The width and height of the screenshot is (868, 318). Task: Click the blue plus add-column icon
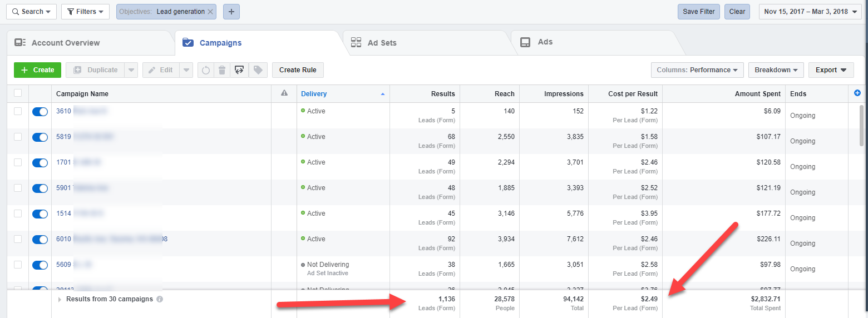pos(857,93)
